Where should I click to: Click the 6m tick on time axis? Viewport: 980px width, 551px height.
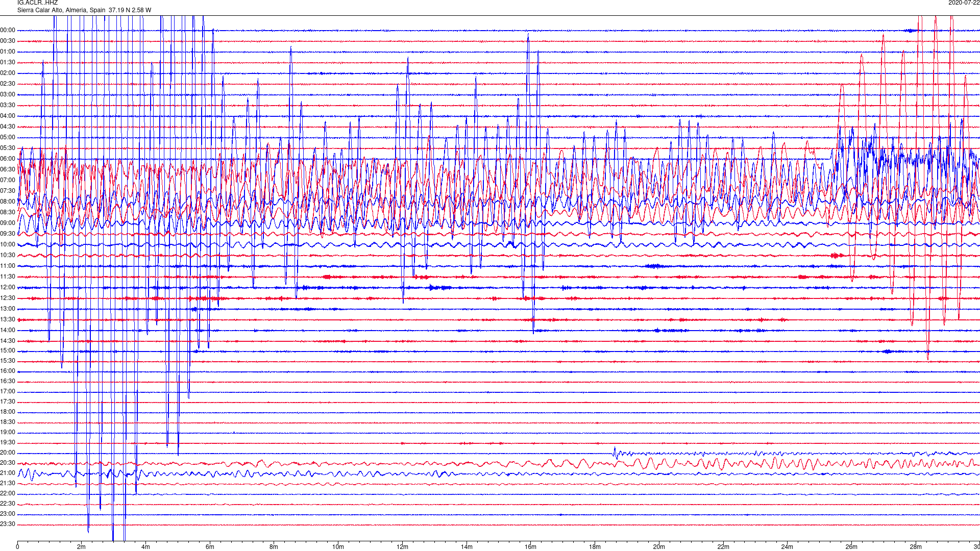210,547
